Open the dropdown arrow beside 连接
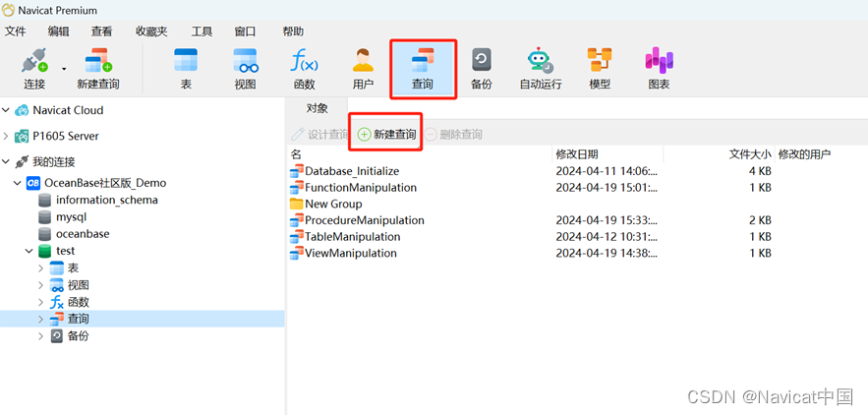The image size is (868, 415). coord(64,69)
